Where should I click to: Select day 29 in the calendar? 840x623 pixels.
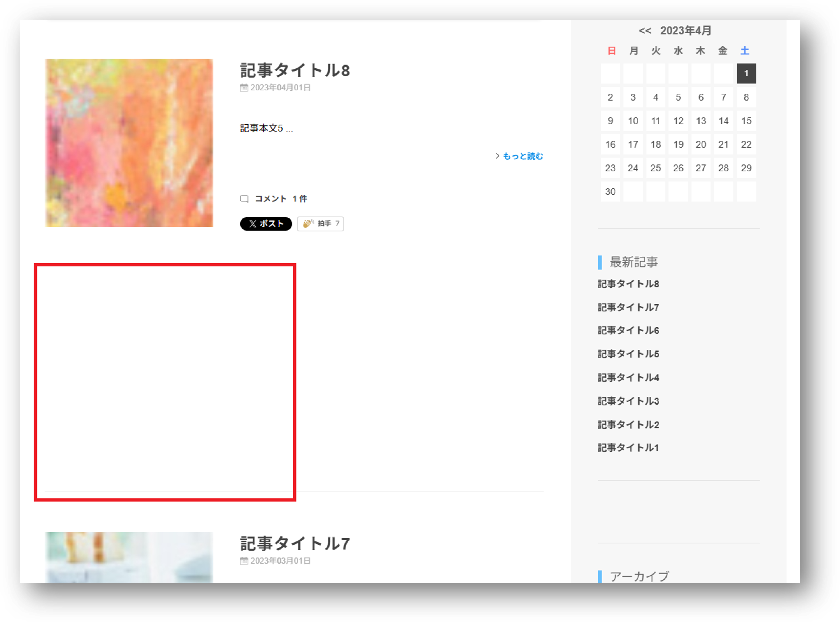click(746, 168)
